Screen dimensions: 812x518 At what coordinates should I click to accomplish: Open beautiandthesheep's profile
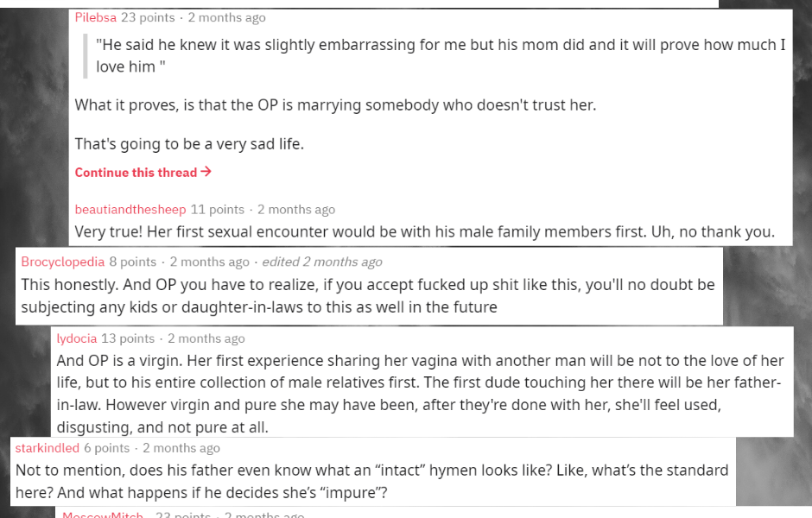pos(130,210)
